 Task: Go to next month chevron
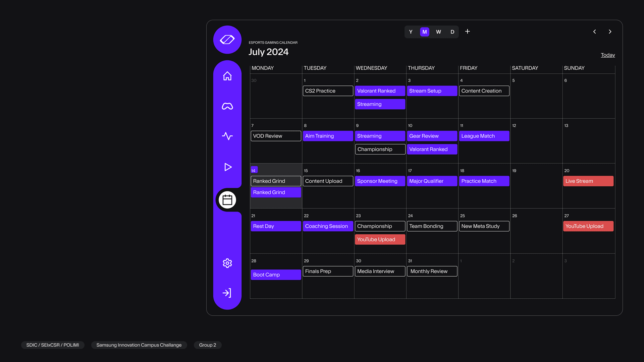[x=610, y=32]
